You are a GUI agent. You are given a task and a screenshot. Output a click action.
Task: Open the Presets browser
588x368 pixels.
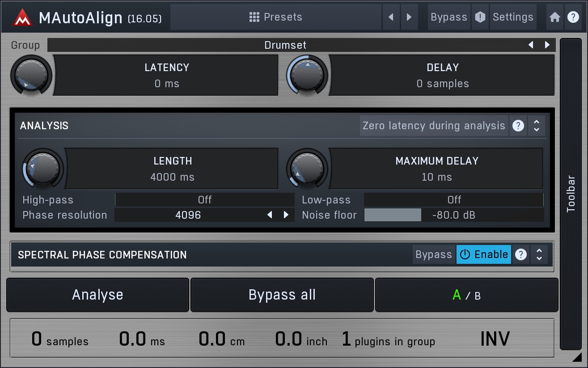pyautogui.click(x=276, y=17)
